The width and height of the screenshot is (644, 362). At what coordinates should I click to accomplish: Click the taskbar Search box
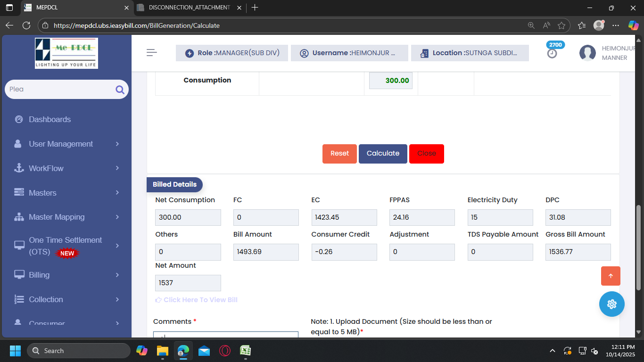[79, 351]
